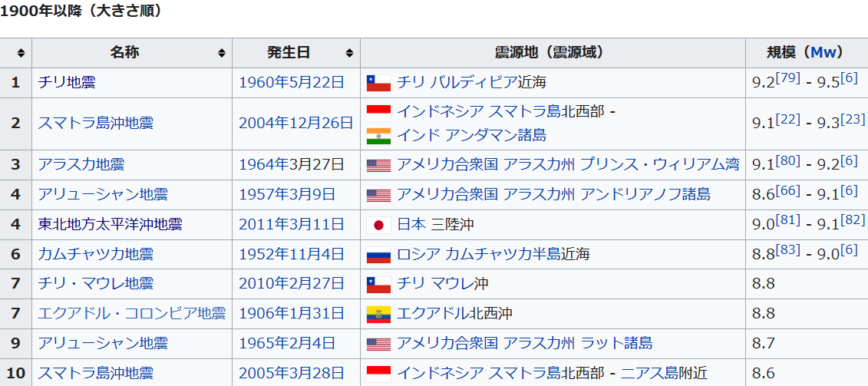
Task: Open アリューシャン地震 link in 1957 row
Action: click(x=102, y=195)
